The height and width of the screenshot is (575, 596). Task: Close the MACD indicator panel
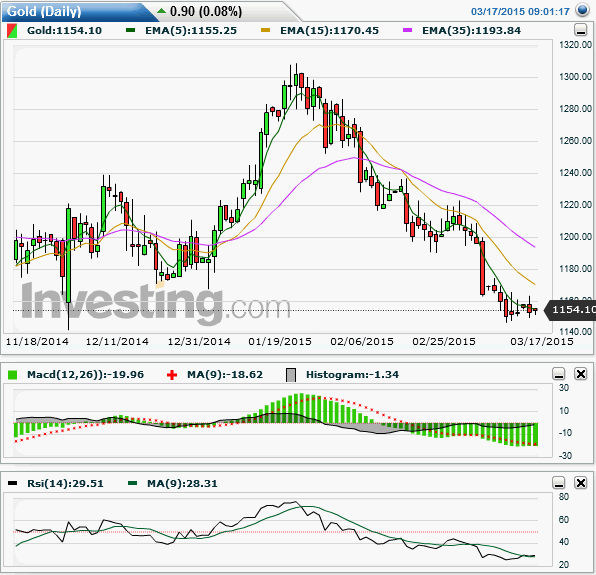pos(581,374)
